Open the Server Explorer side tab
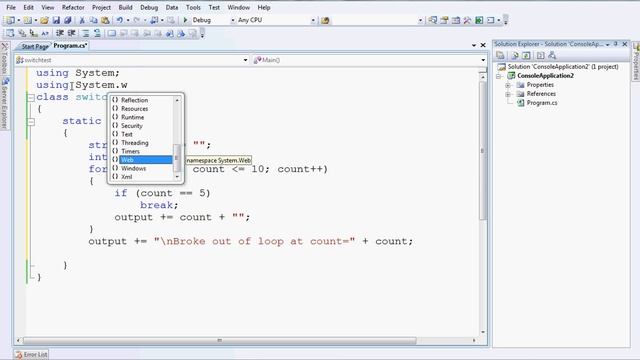This screenshot has height=360, width=640. point(5,104)
